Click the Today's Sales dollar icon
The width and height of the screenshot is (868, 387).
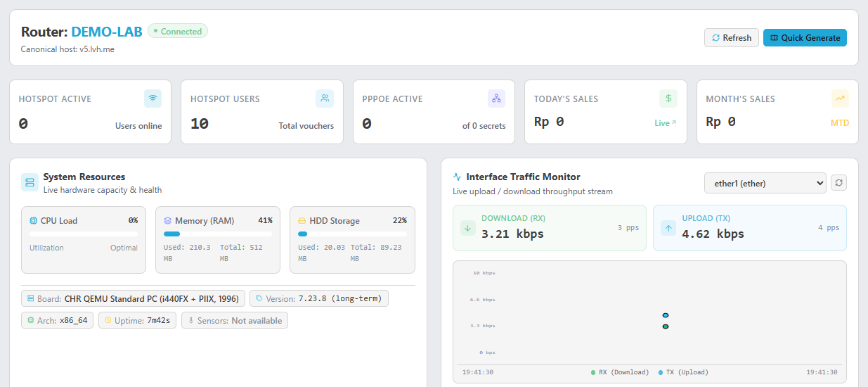coord(668,99)
